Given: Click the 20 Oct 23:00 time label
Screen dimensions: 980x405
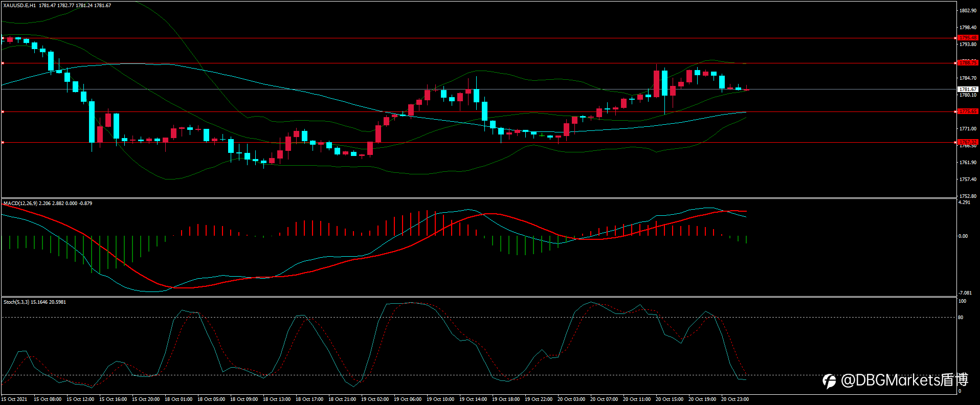Looking at the screenshot, I should (735, 399).
